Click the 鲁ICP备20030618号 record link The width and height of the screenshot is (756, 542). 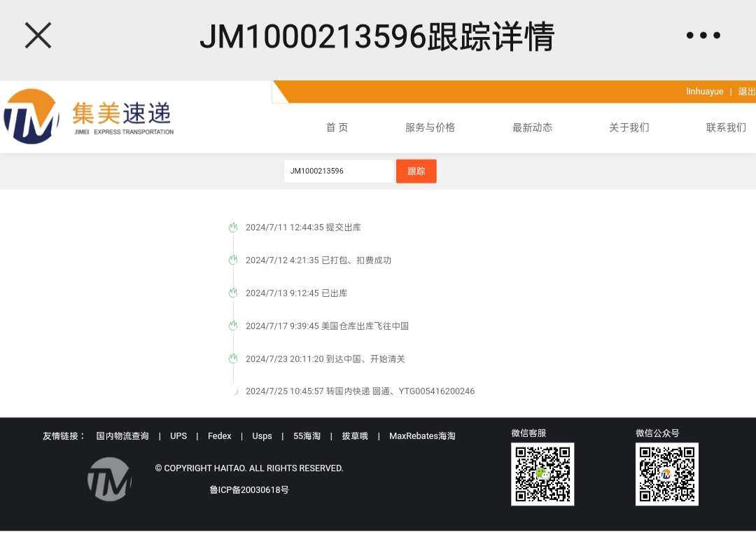[250, 490]
